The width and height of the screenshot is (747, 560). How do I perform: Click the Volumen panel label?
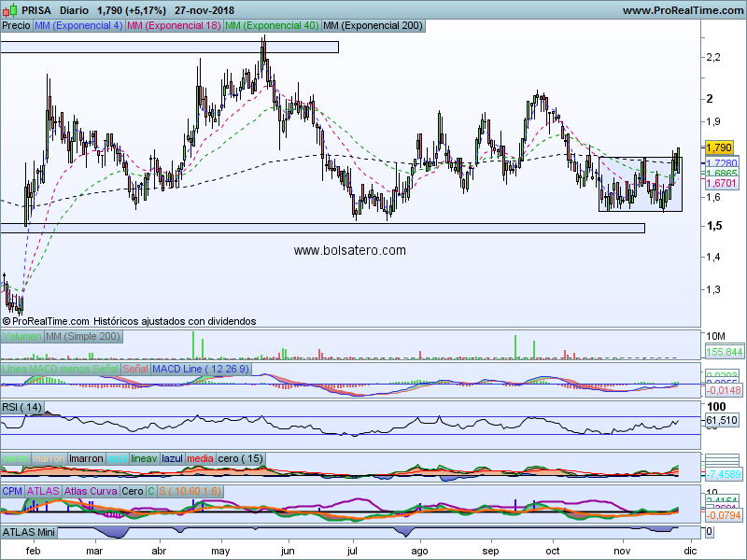coord(22,336)
